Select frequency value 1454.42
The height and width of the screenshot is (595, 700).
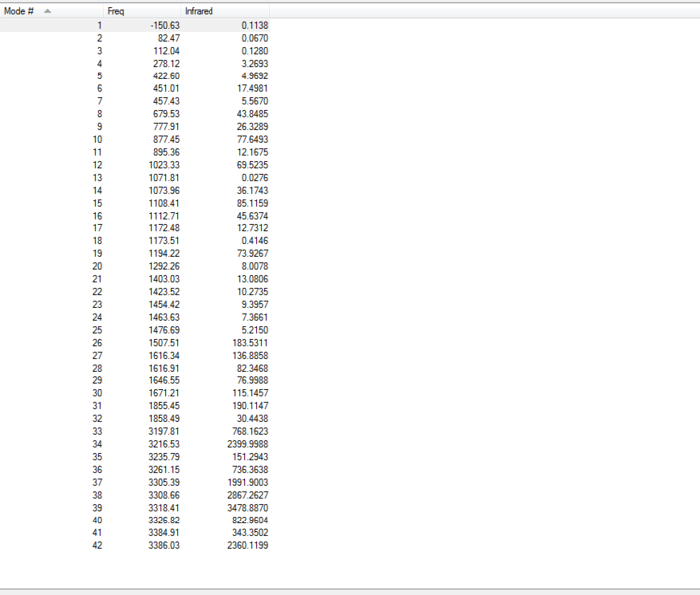pos(164,305)
